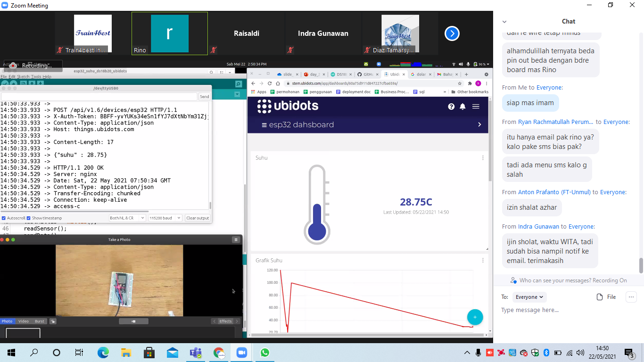644x362 pixels.
Task: Click the Send button in serial monitor
Action: click(x=204, y=97)
